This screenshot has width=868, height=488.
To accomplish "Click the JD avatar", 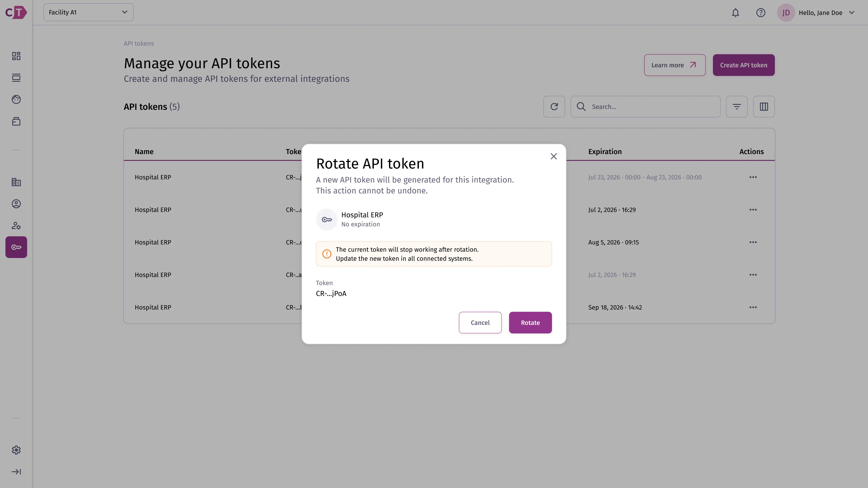I will click(x=786, y=12).
